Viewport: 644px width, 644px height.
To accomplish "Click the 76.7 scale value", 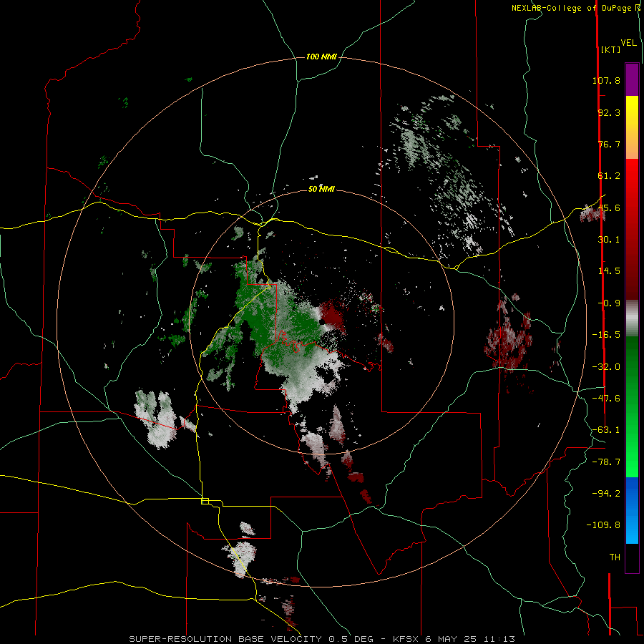I will [x=609, y=144].
